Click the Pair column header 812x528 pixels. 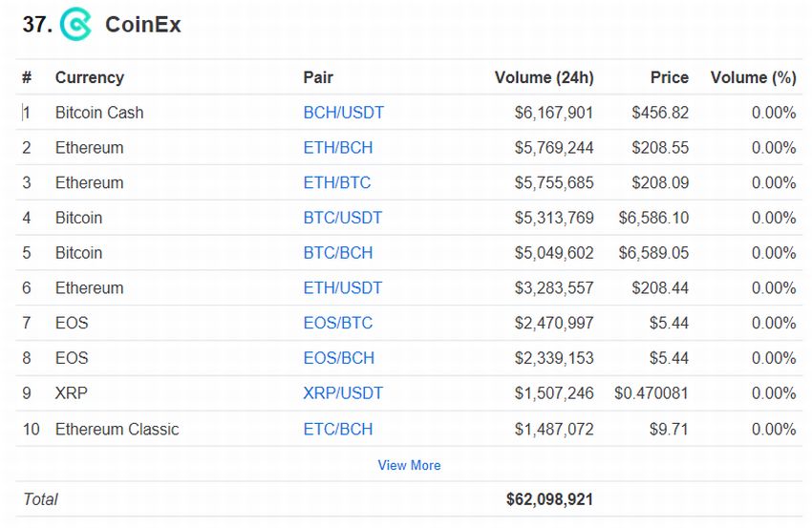(x=318, y=77)
